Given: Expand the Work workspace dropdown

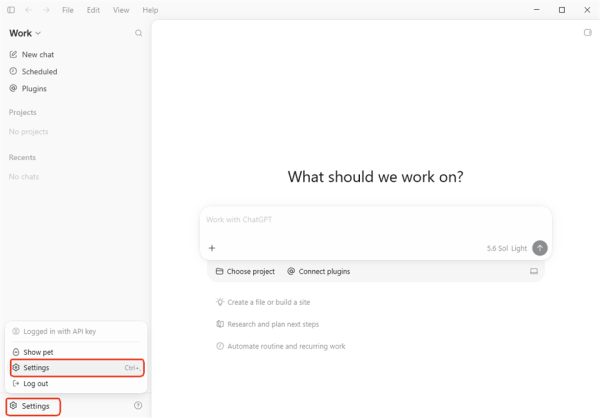Looking at the screenshot, I should [x=25, y=33].
